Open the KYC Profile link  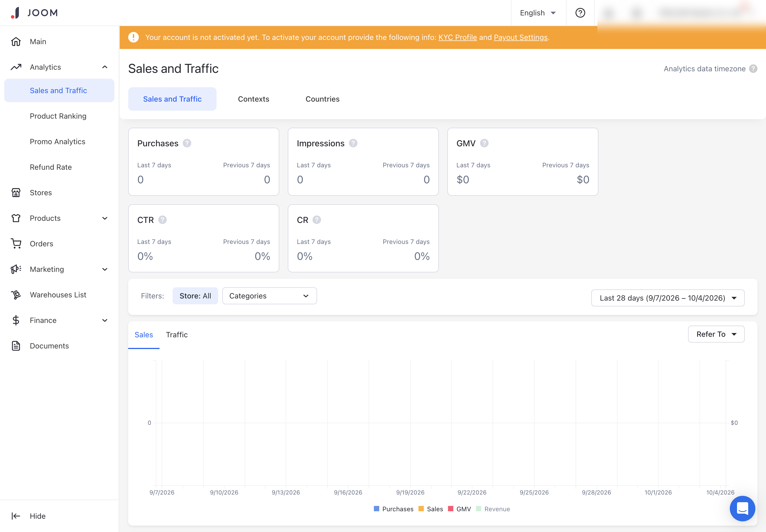pos(457,37)
